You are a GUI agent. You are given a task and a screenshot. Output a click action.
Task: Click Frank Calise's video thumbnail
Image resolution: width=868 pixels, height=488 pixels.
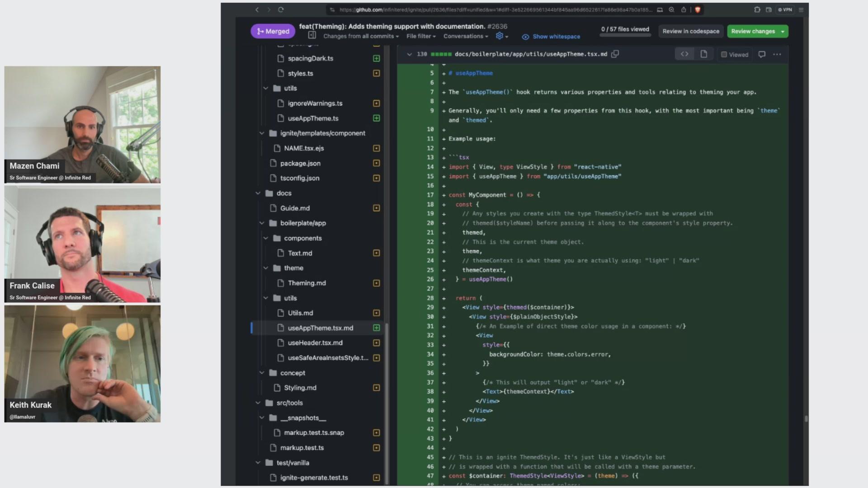coord(82,244)
